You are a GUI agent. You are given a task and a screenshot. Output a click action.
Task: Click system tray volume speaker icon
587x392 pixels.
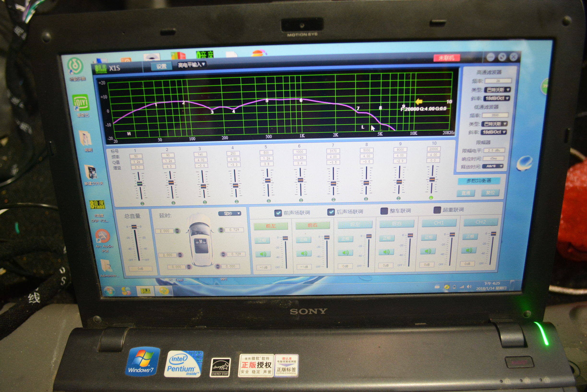point(469,287)
